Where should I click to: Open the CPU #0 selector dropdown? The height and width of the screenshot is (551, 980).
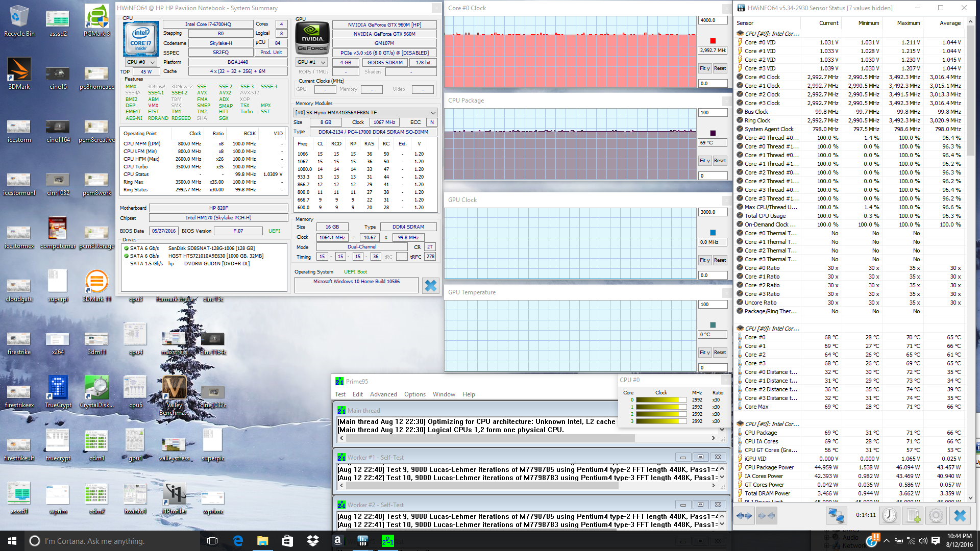click(x=141, y=62)
